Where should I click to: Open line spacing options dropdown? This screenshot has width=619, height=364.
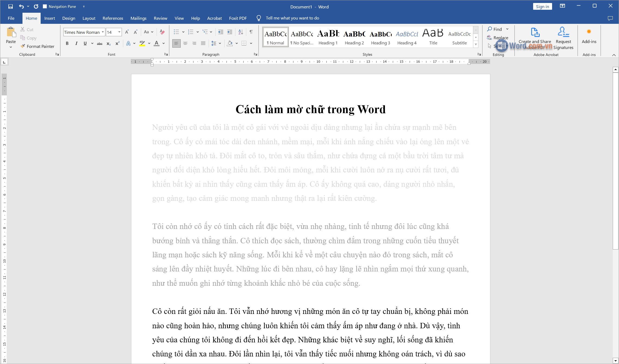216,43
